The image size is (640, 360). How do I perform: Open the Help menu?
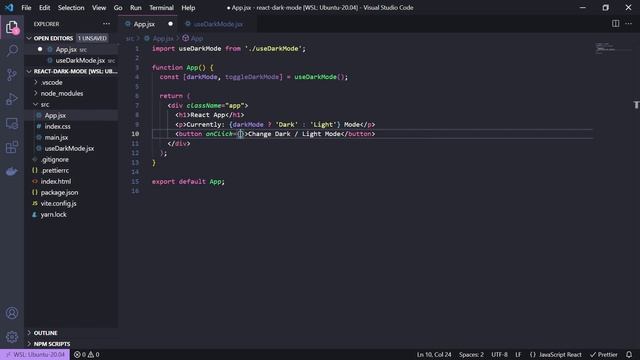(x=188, y=8)
